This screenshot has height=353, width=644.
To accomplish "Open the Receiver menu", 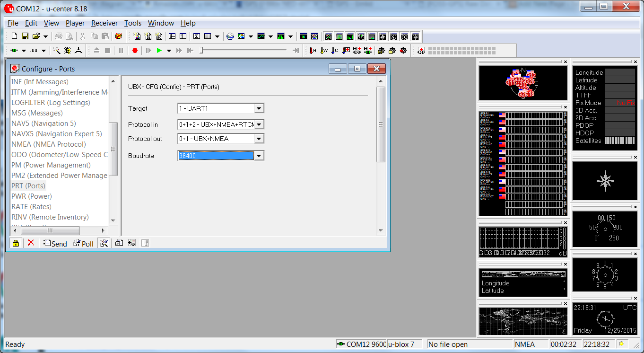I will click(104, 23).
